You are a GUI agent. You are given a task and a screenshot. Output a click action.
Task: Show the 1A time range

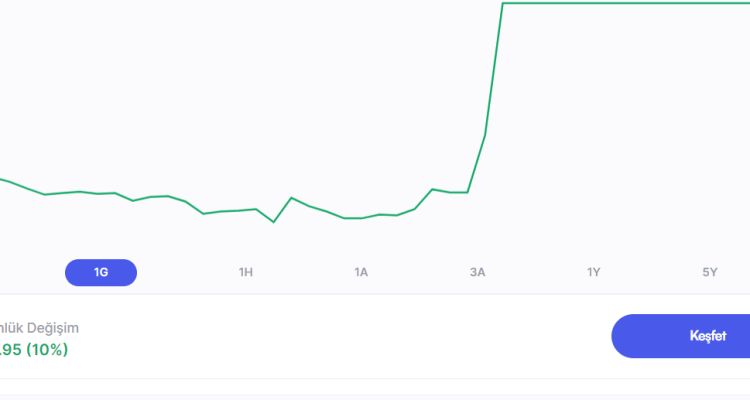point(361,272)
